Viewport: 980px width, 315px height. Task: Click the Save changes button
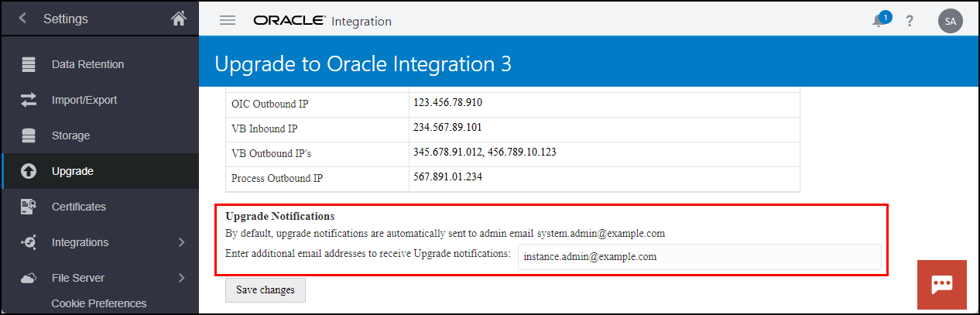pyautogui.click(x=266, y=289)
